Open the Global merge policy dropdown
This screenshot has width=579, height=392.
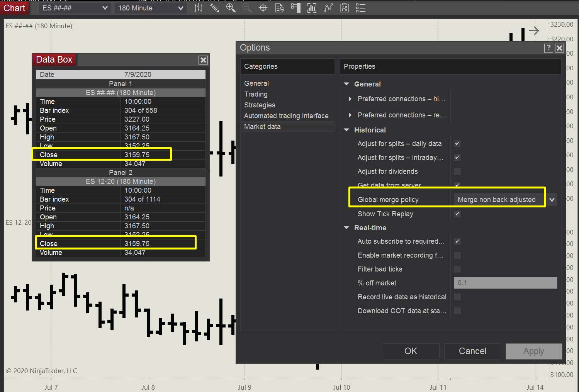pos(506,200)
